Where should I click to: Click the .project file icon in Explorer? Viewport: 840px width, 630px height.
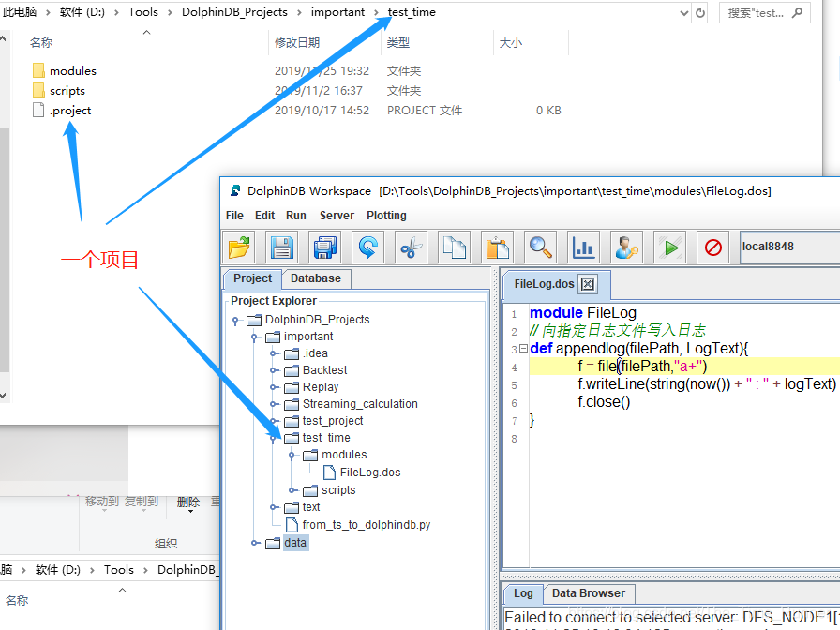pos(38,110)
